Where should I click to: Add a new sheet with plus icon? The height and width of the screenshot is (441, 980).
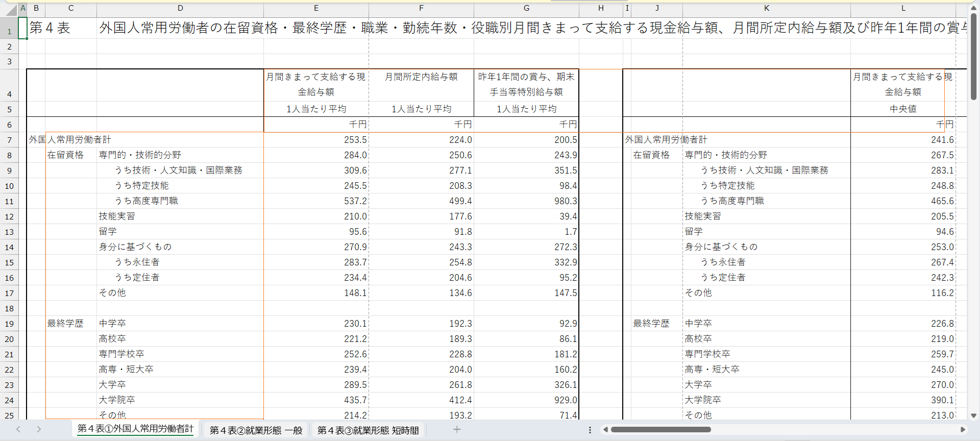(457, 430)
